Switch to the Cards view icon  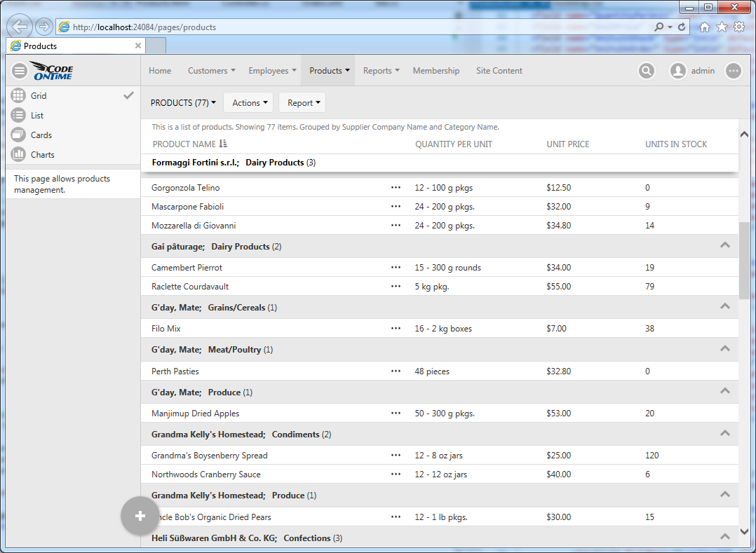18,135
